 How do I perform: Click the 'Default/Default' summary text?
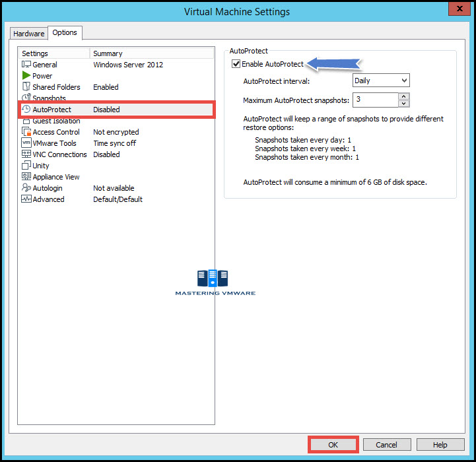(118, 199)
